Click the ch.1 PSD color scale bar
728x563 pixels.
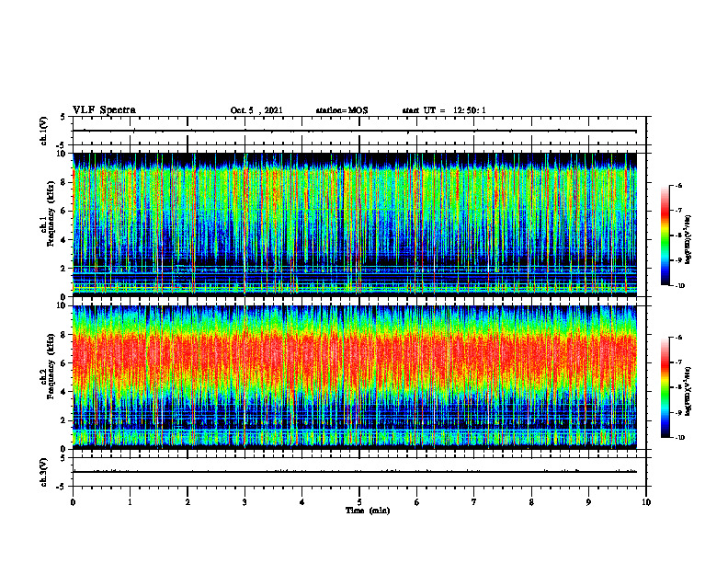tap(665, 236)
